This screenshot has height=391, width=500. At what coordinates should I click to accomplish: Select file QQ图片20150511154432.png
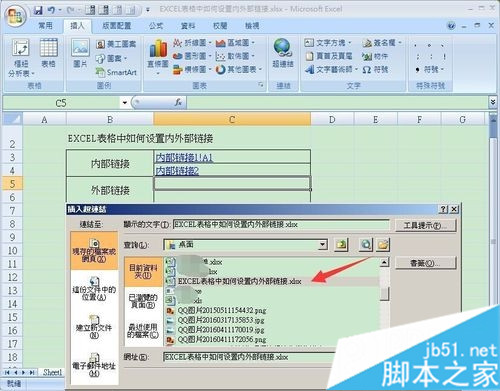pos(222,311)
